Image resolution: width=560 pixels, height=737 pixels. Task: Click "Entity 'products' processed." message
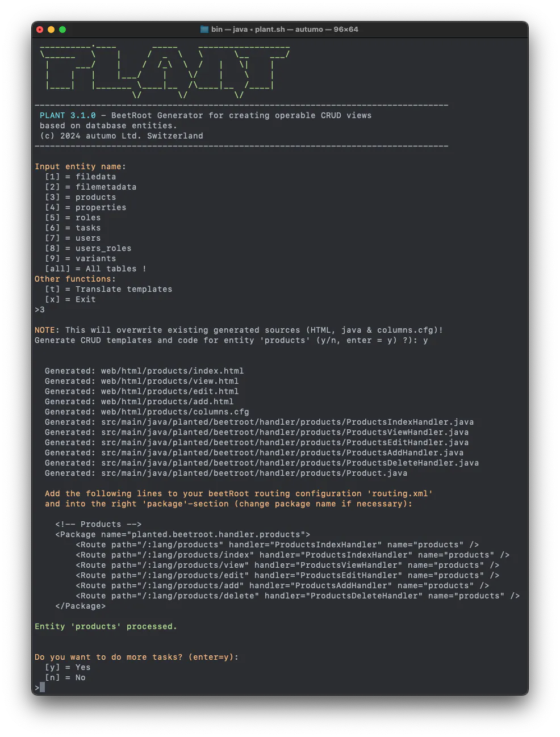click(106, 626)
